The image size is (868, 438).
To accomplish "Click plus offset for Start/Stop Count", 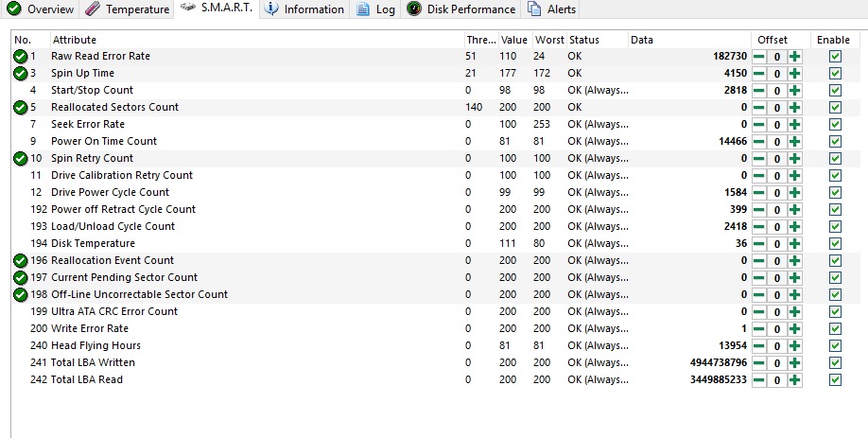I will click(795, 90).
